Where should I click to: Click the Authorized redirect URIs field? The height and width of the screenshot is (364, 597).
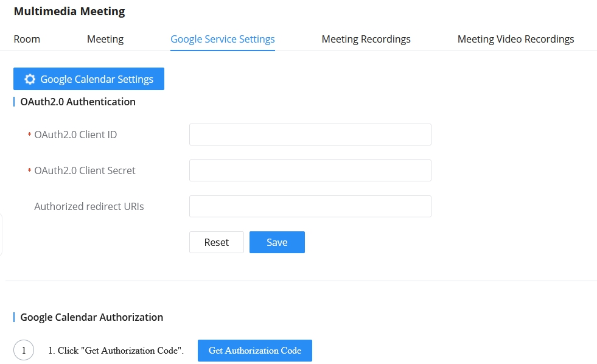point(310,206)
